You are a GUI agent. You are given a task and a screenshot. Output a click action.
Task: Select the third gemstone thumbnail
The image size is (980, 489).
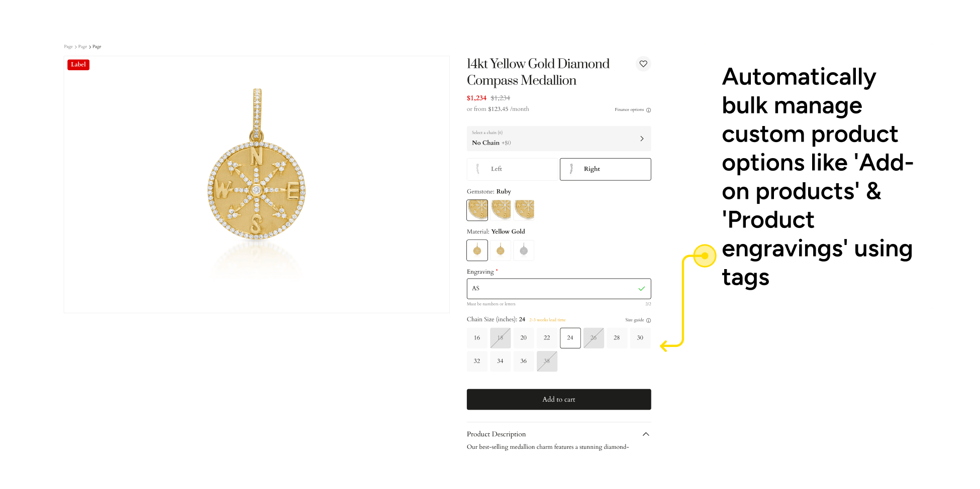524,210
